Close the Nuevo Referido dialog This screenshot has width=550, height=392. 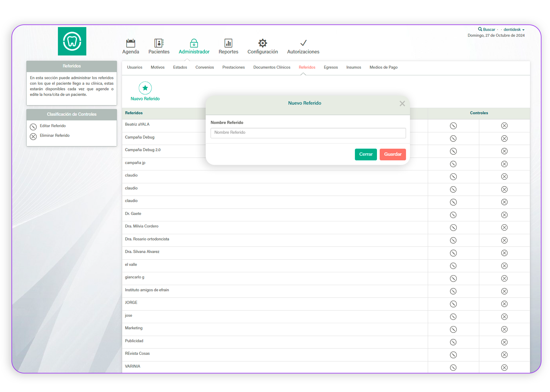[x=402, y=104]
